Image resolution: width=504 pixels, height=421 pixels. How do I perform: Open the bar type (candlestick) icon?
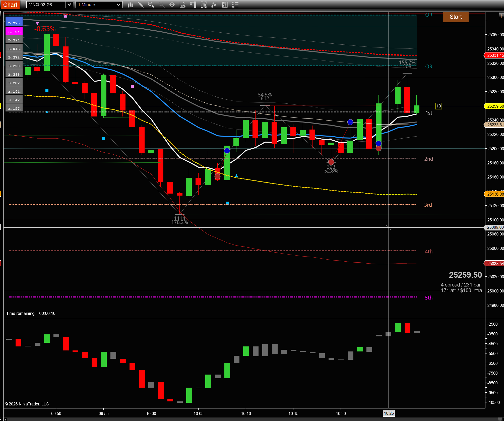point(130,5)
